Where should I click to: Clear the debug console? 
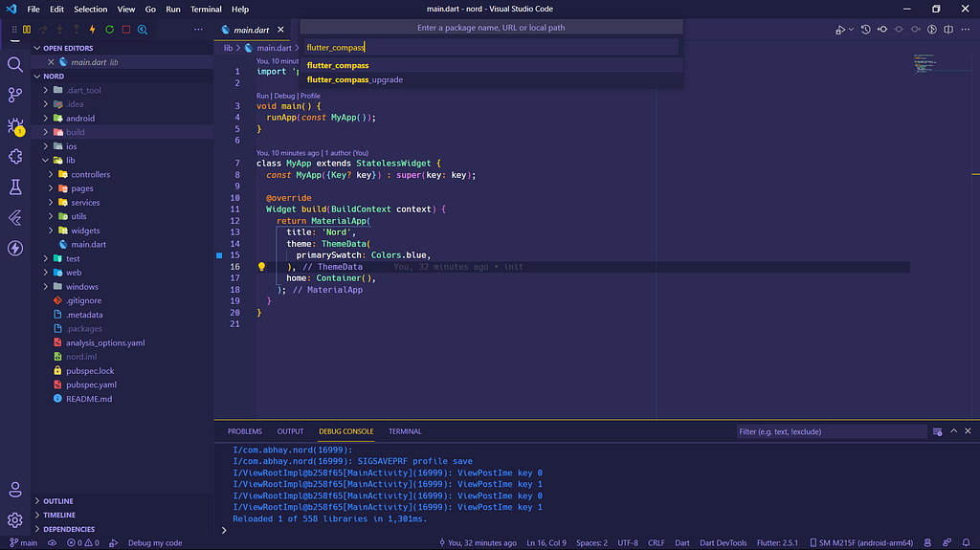coord(938,432)
